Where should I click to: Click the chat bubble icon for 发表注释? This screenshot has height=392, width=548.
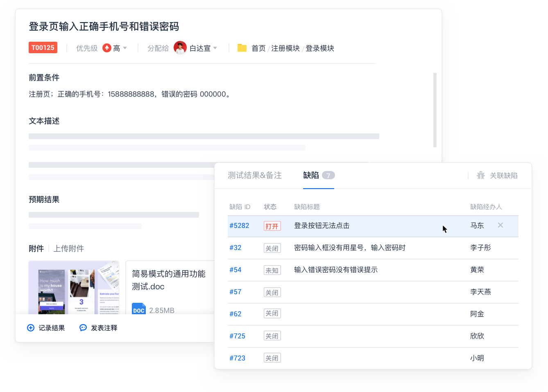pyautogui.click(x=83, y=328)
